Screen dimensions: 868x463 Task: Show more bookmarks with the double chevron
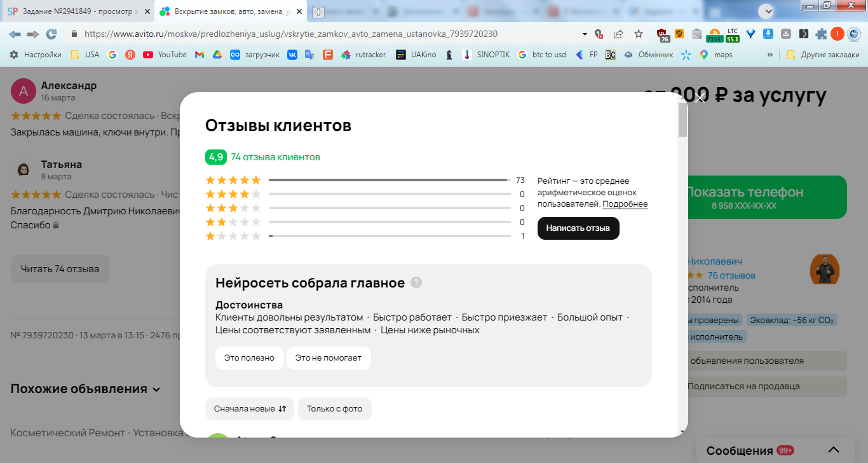pyautogui.click(x=770, y=55)
